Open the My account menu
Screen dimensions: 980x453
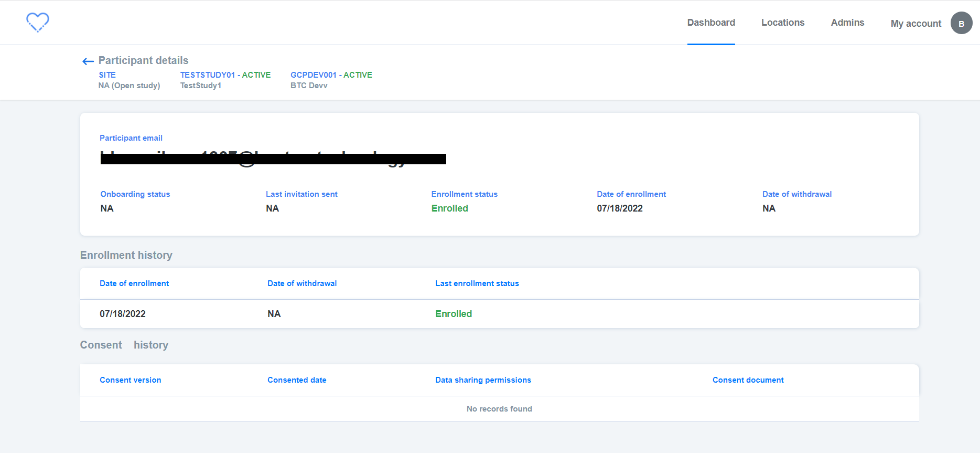pos(916,24)
